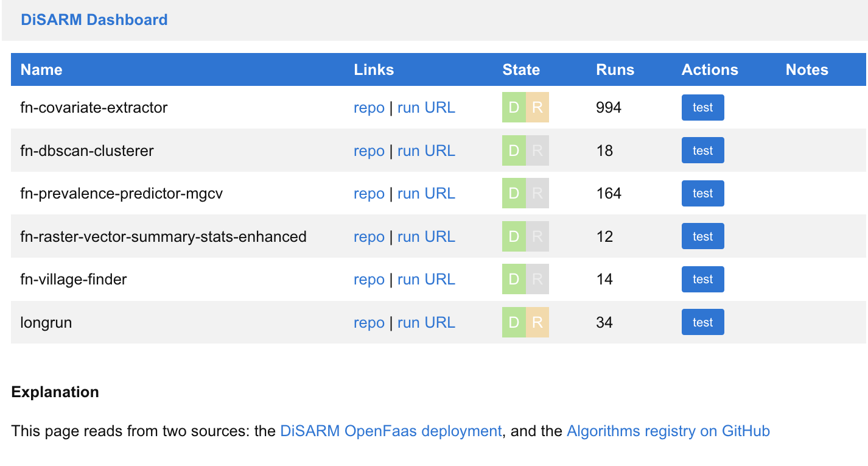The image size is (868, 466).
Task: Click green D state badge for fn-prevalence-predictor-mgcv
Action: [514, 194]
